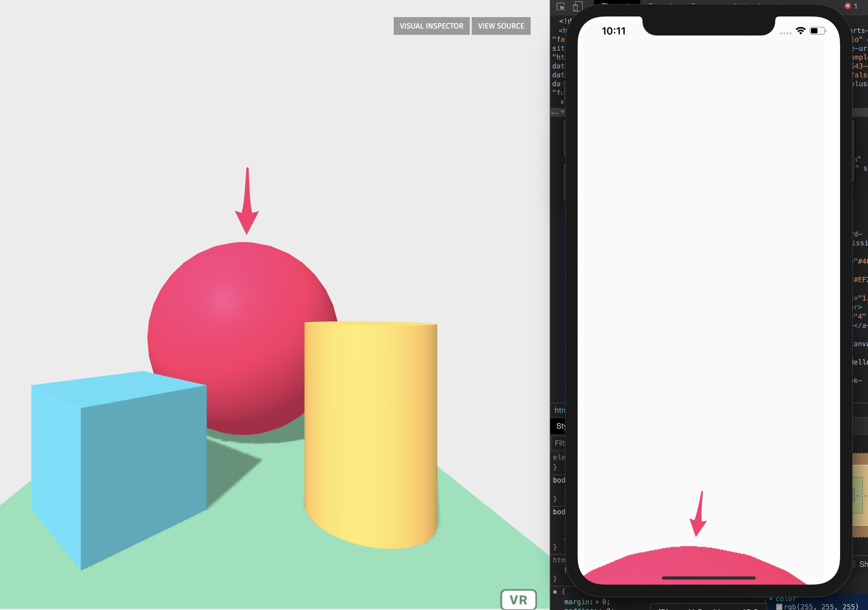Tap the 10:11 clock on the phone
The height and width of the screenshot is (610, 868).
point(613,31)
